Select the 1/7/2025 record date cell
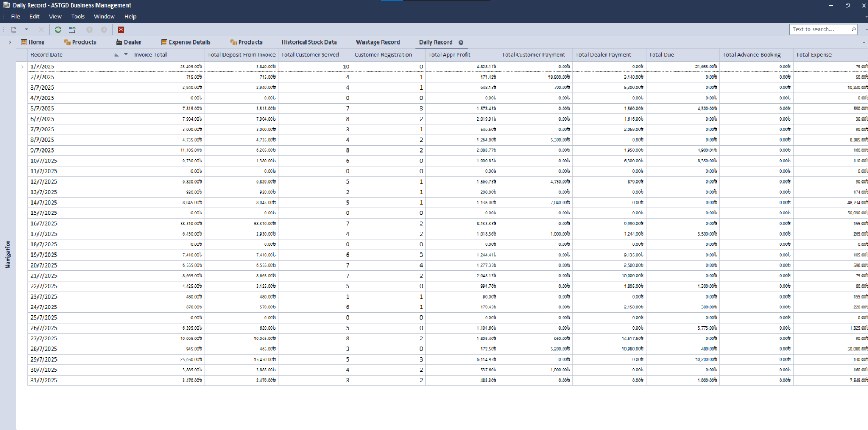The height and width of the screenshot is (430, 868). click(79, 67)
